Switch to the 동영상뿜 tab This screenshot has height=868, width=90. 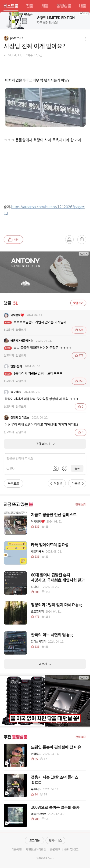(x=64, y=6)
